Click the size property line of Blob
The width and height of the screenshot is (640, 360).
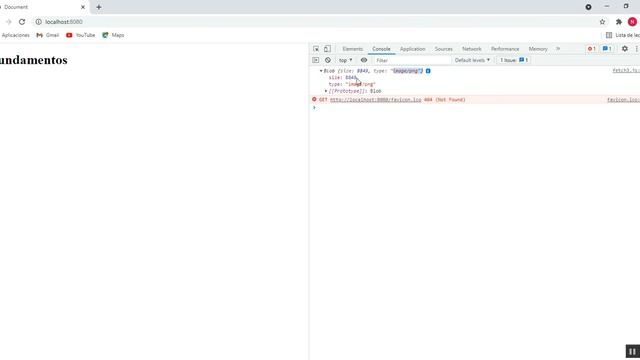click(x=343, y=78)
